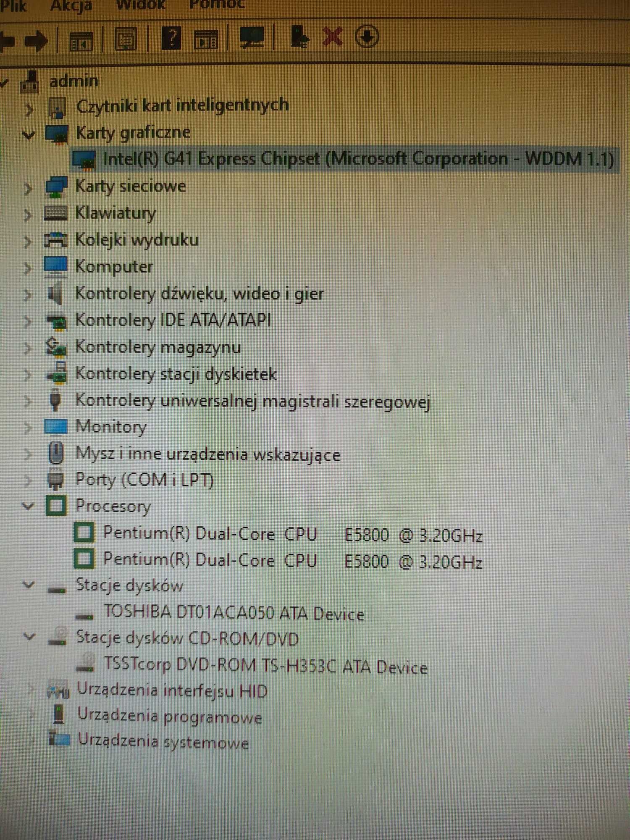Image resolution: width=630 pixels, height=840 pixels.
Task: Click the Klawiatury keyboard icon
Action: tap(55, 213)
